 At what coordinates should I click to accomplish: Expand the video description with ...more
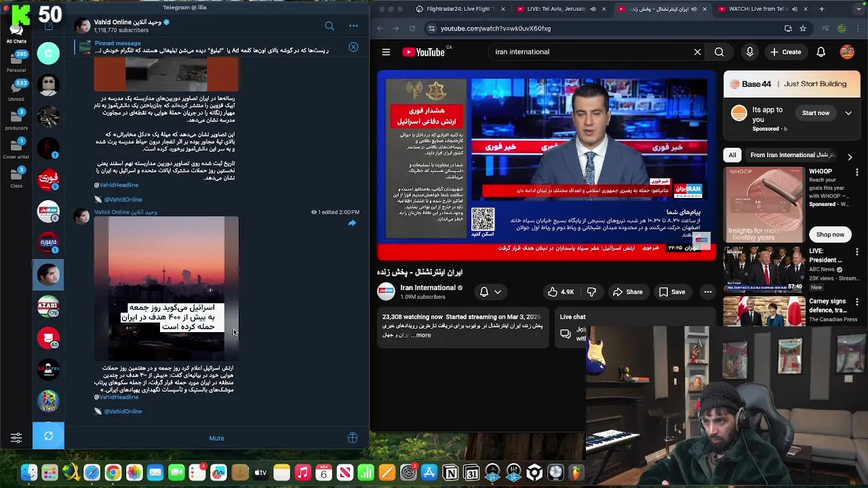[x=420, y=335]
